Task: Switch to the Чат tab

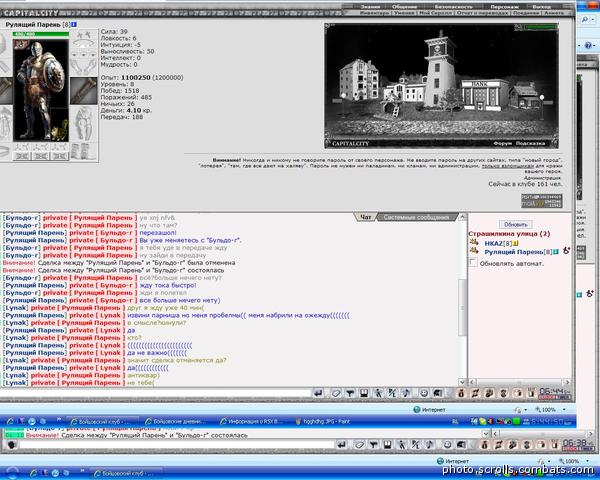Action: pyautogui.click(x=366, y=217)
